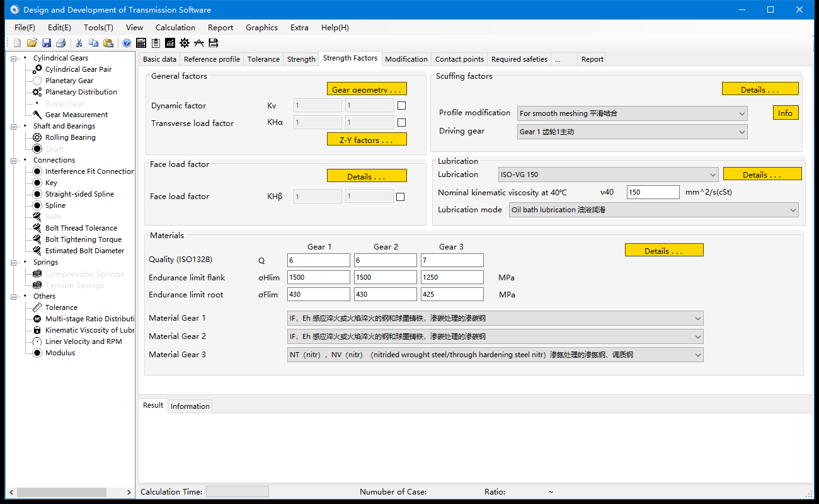The width and height of the screenshot is (819, 504).
Task: Select Straight-sided Spline icon
Action: [37, 194]
